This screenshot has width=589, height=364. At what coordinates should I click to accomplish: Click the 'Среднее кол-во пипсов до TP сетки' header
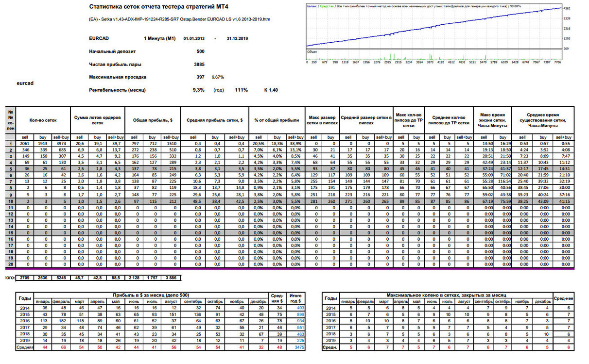pos(449,120)
